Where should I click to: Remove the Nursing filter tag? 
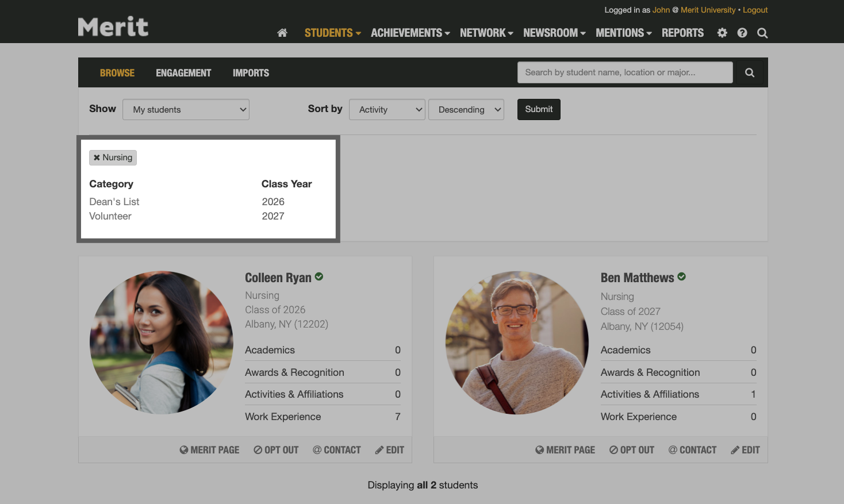point(97,157)
